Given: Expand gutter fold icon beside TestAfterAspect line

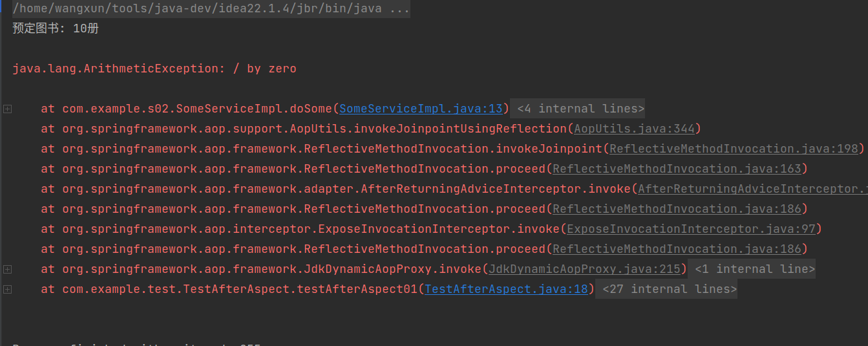Looking at the screenshot, I should click(x=7, y=289).
